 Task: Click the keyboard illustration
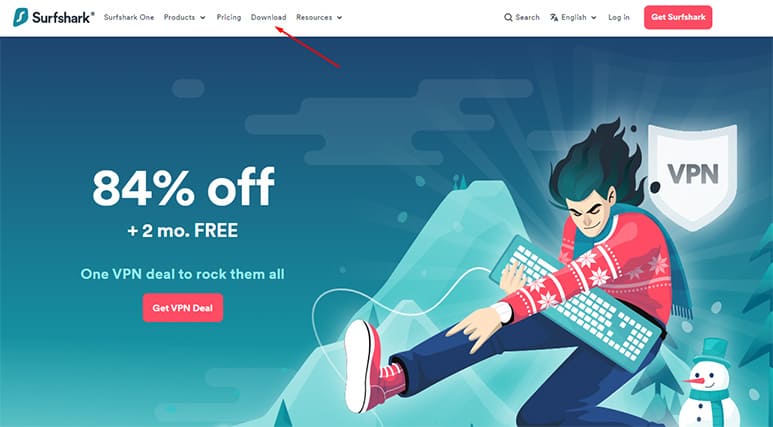pos(576,303)
